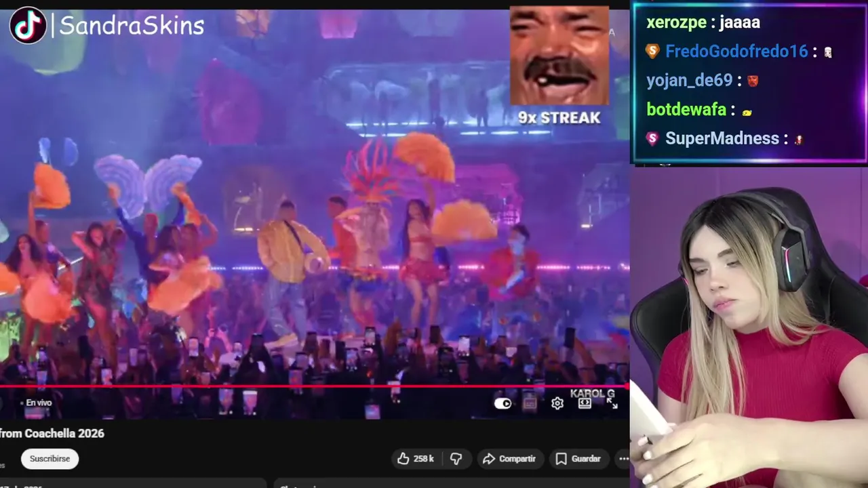Click the badge next to FredoGodofredo16
The image size is (868, 488).
[652, 52]
